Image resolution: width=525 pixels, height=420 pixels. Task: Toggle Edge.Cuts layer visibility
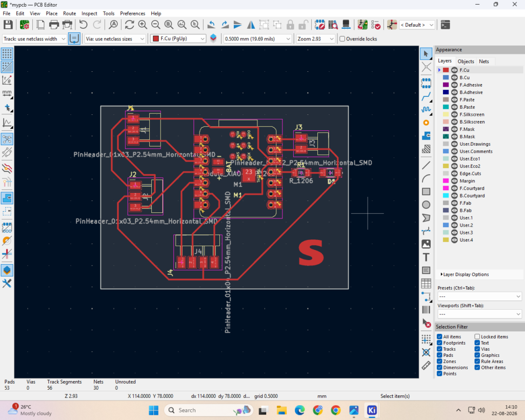click(454, 173)
